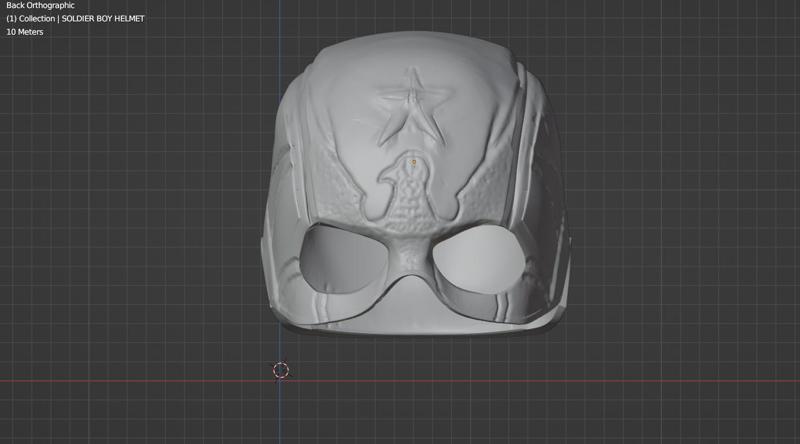Click the '10 Meters' grid scale text
The image size is (800, 444).
point(24,32)
